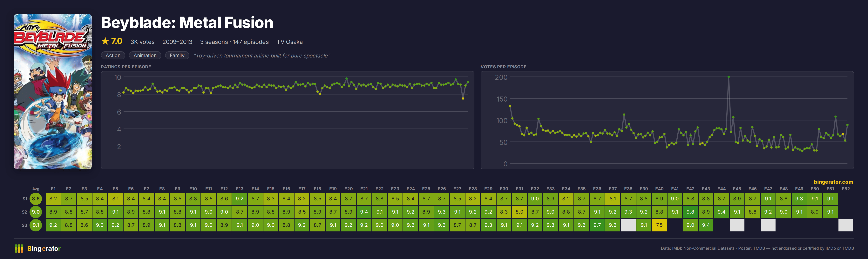Select the Action genre tag
Viewport: 868px width, 259px height.
pyautogui.click(x=113, y=55)
